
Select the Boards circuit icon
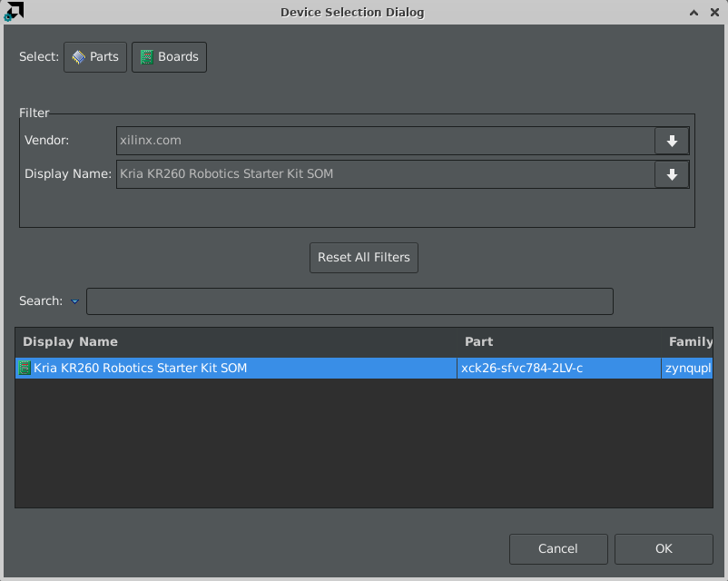147,56
